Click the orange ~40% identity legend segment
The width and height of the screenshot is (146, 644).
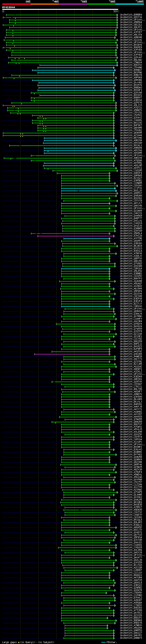pyautogui.click(x=45, y=4)
